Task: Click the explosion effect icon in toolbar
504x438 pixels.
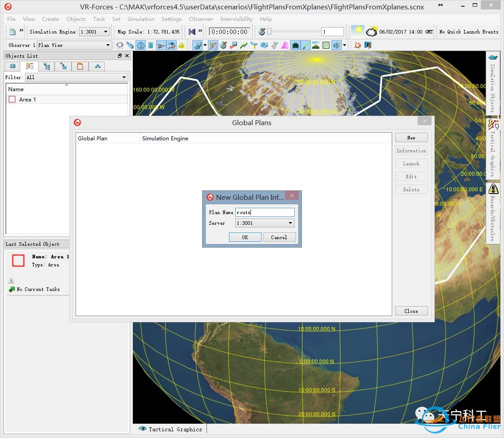Action: [x=357, y=45]
